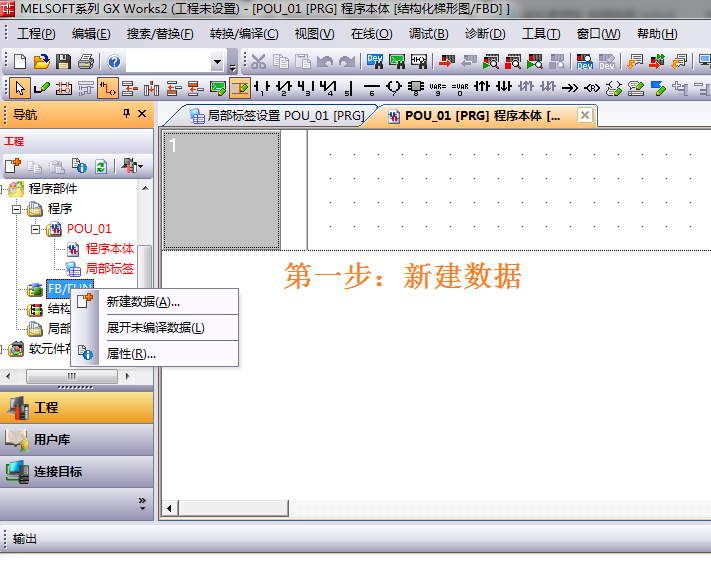The width and height of the screenshot is (711, 575).
Task: Collapse the 程序 tree node
Action: [x=17, y=209]
